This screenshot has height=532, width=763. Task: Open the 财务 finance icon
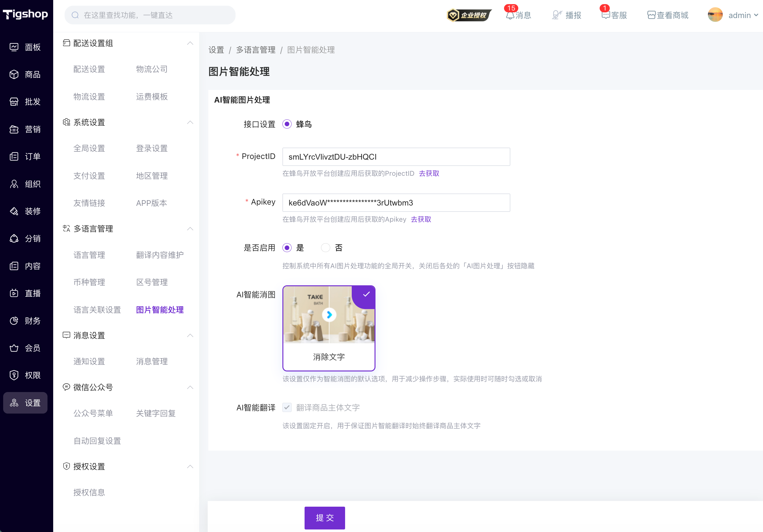[x=14, y=321]
